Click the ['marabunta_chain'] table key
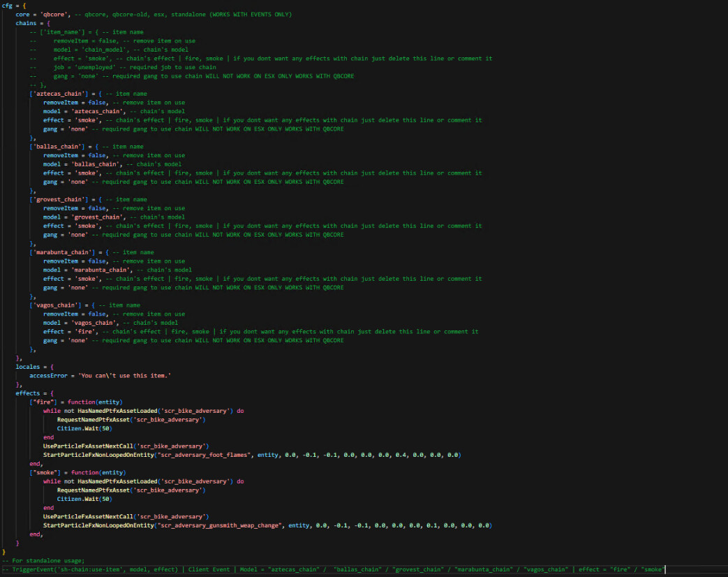The image size is (728, 577). (62, 253)
